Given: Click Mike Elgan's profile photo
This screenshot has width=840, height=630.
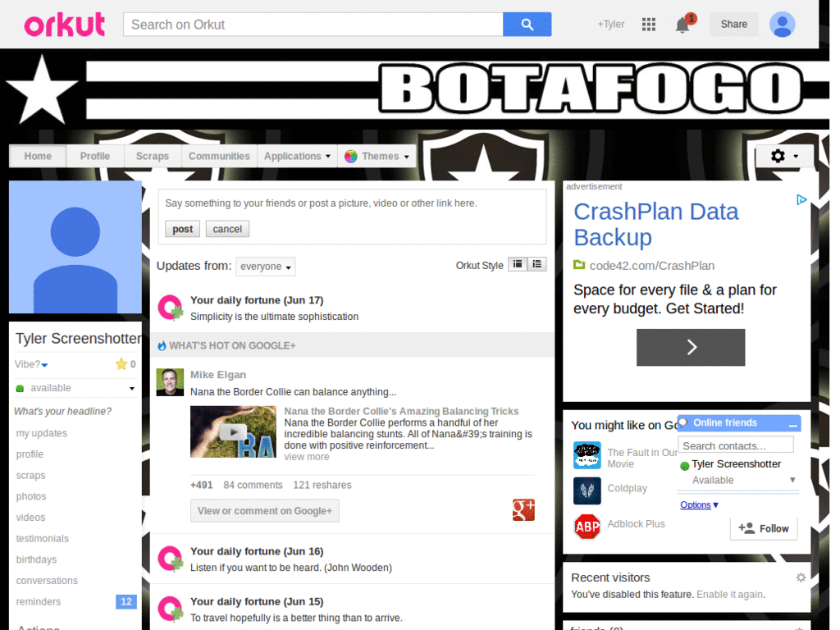Looking at the screenshot, I should (170, 382).
